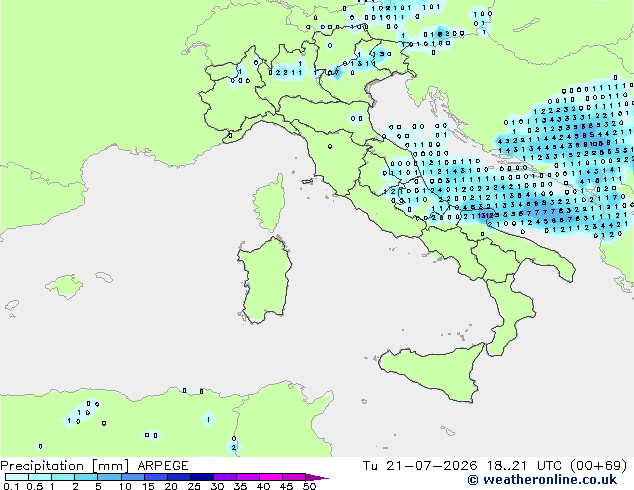The height and width of the screenshot is (490, 634).
Task: Click Sardinia island on the map
Action: (266, 280)
